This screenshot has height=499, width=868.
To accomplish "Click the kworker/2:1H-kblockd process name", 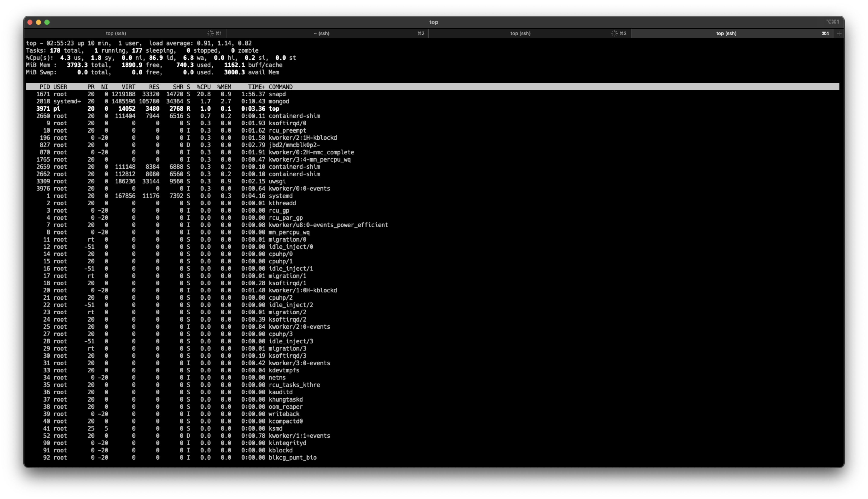I will (x=303, y=138).
